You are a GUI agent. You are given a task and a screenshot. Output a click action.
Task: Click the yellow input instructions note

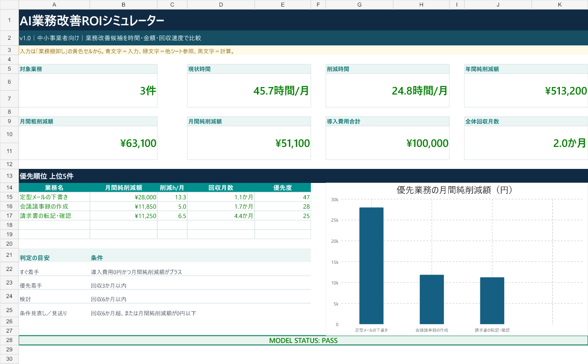pyautogui.click(x=303, y=50)
